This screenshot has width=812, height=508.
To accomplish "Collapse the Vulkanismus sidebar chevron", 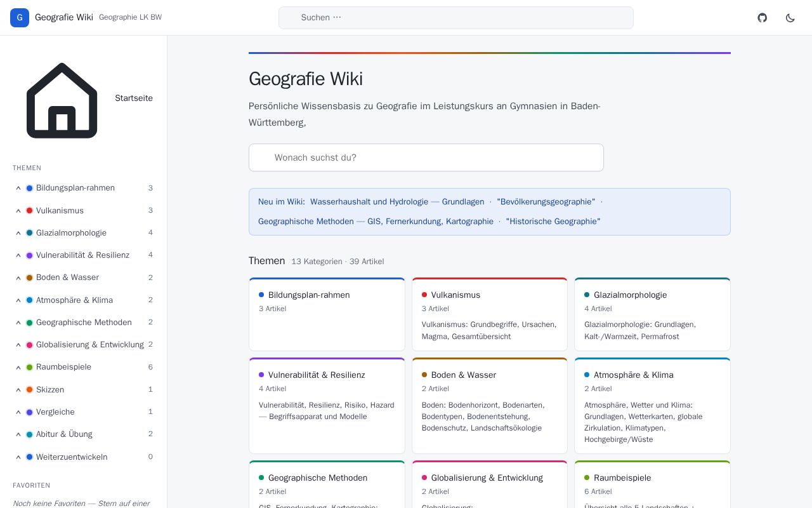I will tap(18, 211).
